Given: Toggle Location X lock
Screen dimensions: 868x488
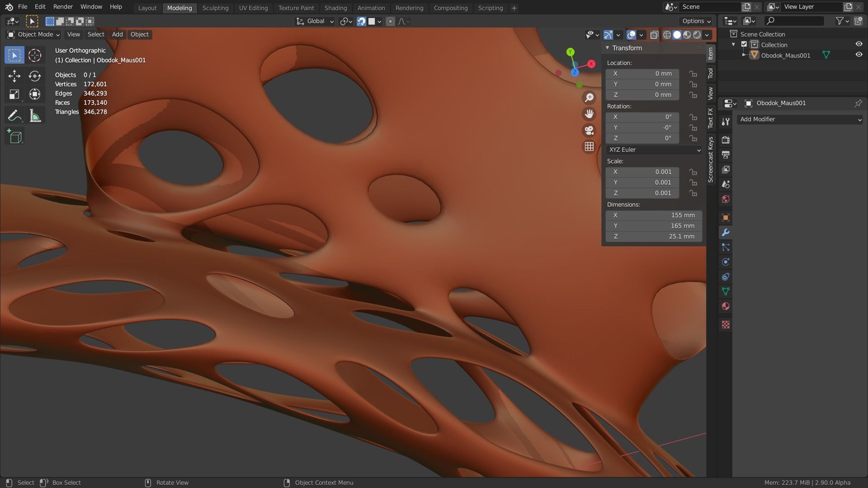Looking at the screenshot, I should tap(693, 74).
